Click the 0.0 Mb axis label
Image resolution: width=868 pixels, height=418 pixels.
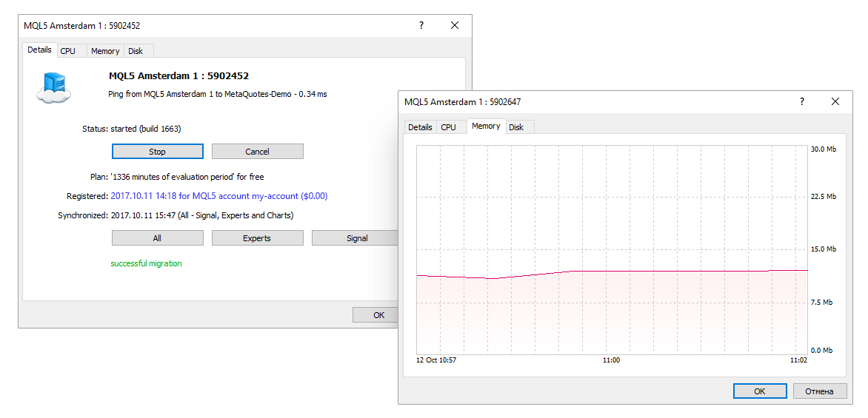point(824,351)
